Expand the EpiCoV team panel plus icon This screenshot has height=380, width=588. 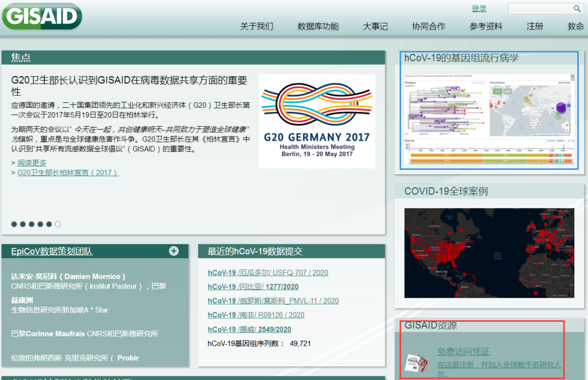pyautogui.click(x=174, y=250)
